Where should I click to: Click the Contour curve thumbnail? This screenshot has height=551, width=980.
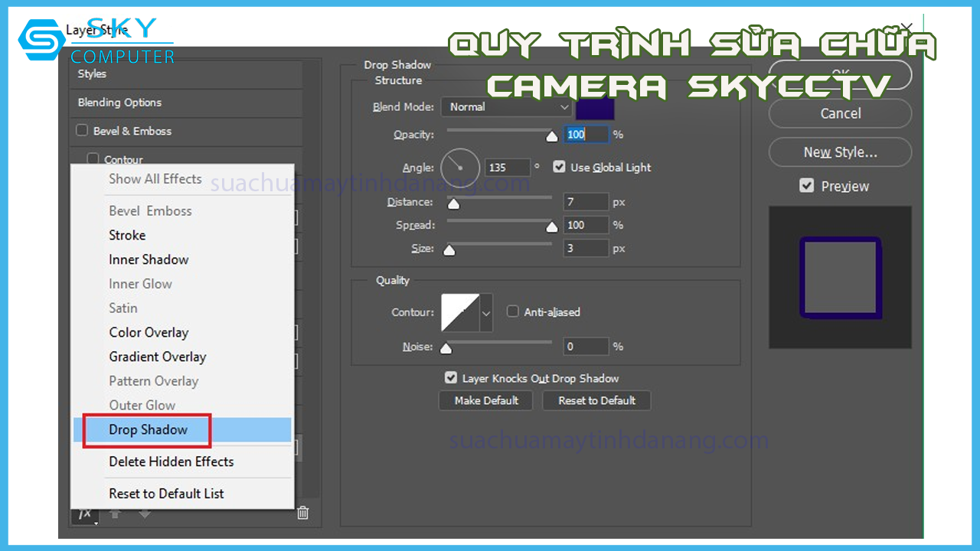click(460, 312)
